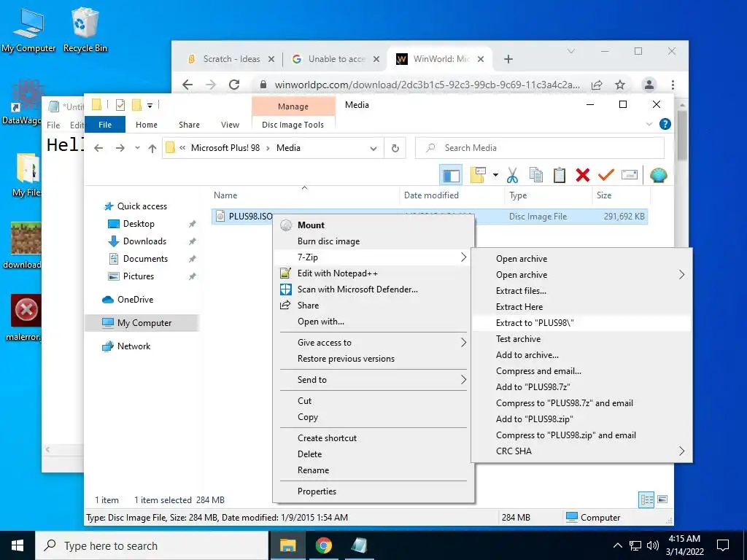Open Chrome tab search chevron

tap(571, 51)
